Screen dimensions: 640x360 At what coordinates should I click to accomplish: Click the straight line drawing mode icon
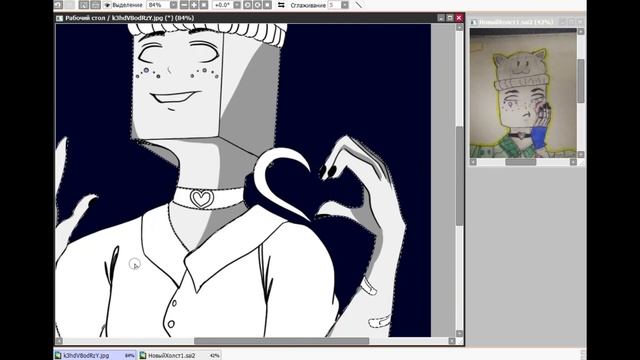coord(358,5)
